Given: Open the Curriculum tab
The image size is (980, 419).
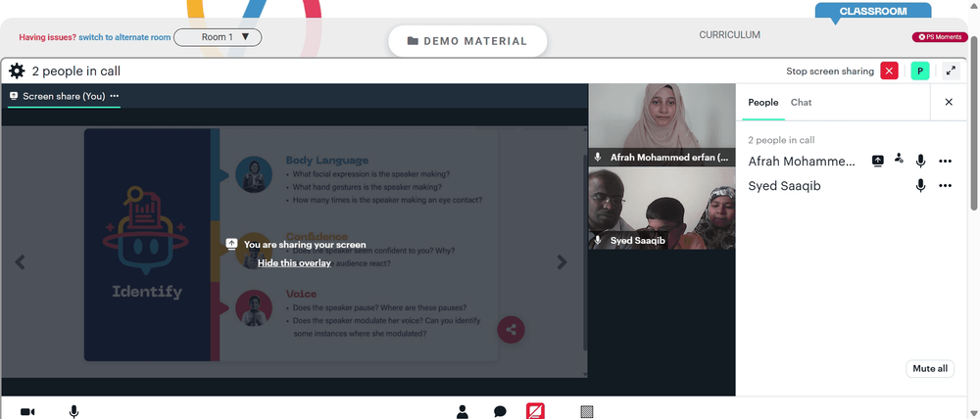Looking at the screenshot, I should tap(729, 35).
